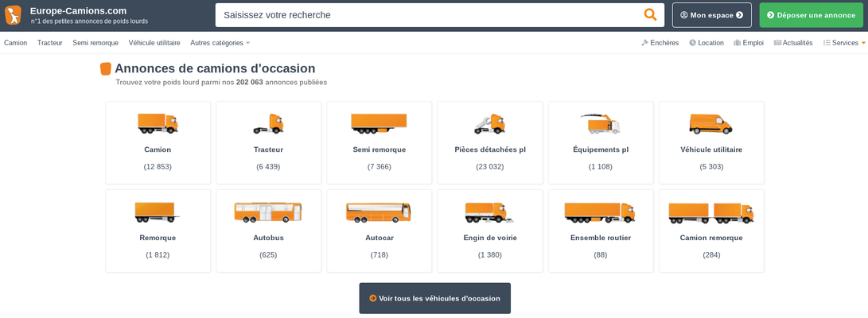Go to the Location menu item
Screen dimensions: 868x318
pyautogui.click(x=706, y=43)
